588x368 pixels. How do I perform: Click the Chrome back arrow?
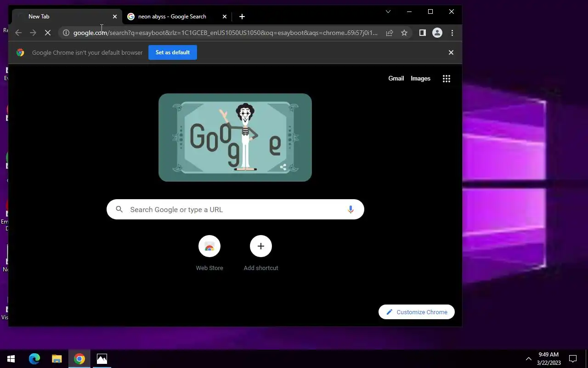(18, 33)
